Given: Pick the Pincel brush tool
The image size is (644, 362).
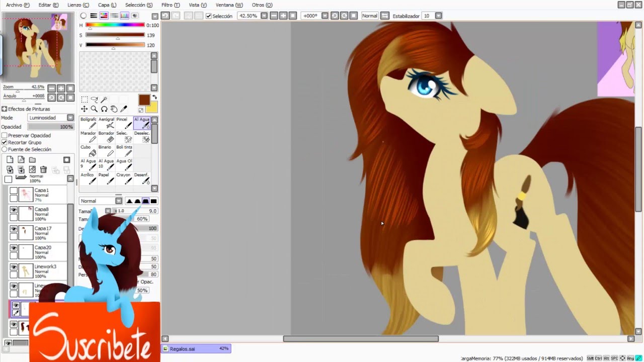Looking at the screenshot, I should [124, 123].
